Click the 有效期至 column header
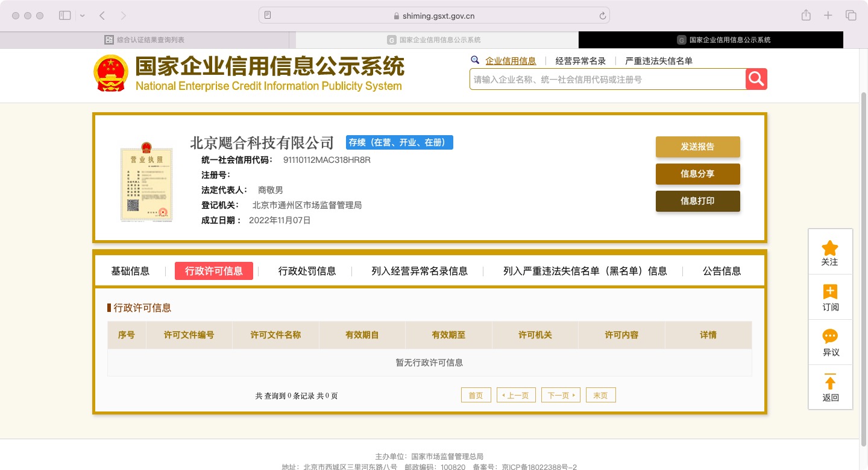This screenshot has width=868, height=470. click(x=448, y=335)
